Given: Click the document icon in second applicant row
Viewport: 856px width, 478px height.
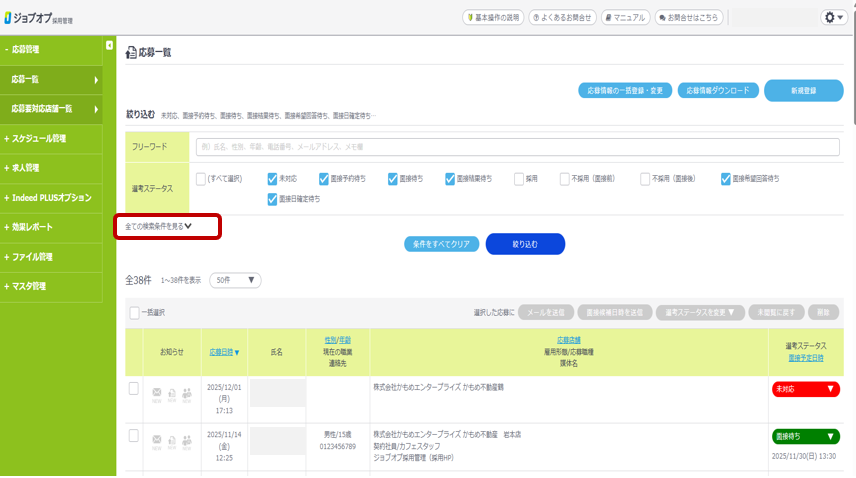Looking at the screenshot, I should coord(172,439).
